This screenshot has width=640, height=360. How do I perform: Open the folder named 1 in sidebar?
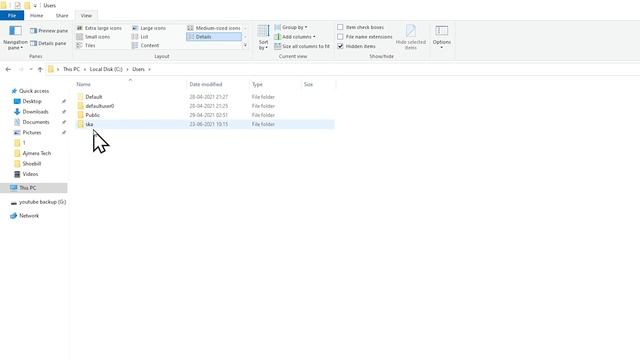[24, 143]
